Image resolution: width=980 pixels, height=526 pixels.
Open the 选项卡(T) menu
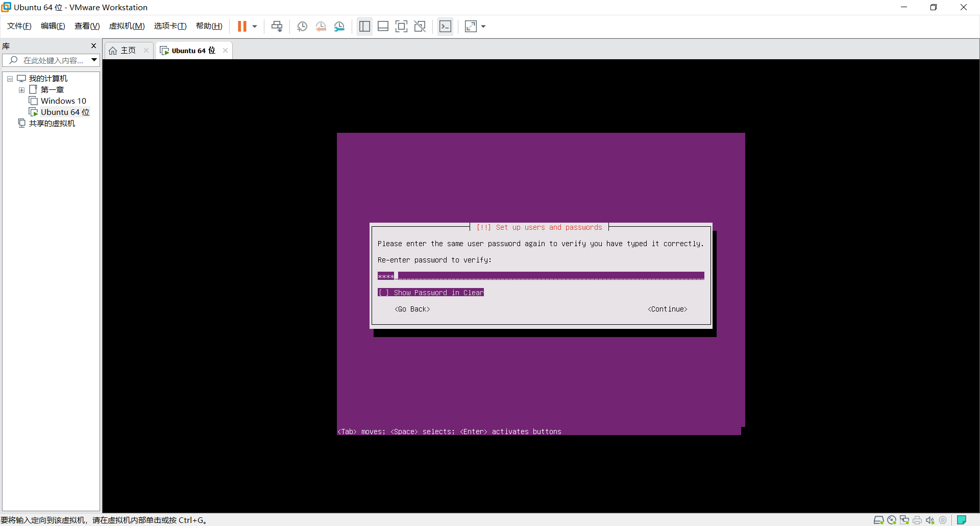click(170, 26)
